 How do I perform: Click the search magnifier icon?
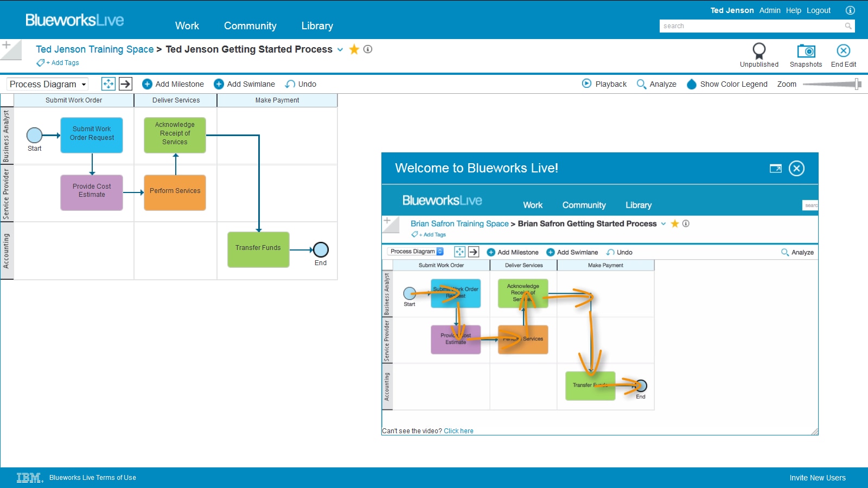coord(848,25)
